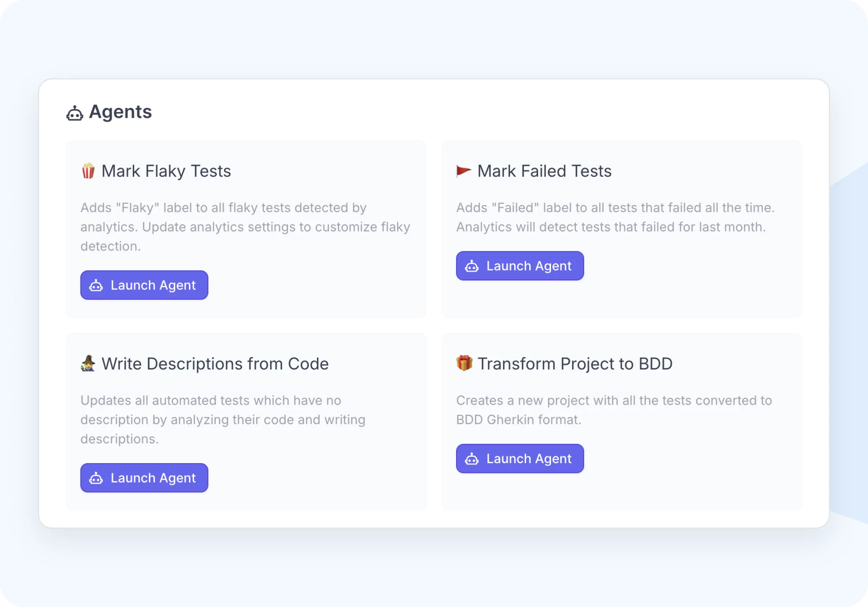Click the flaky label description paragraph
Screen dimensions: 868x607
coord(245,227)
